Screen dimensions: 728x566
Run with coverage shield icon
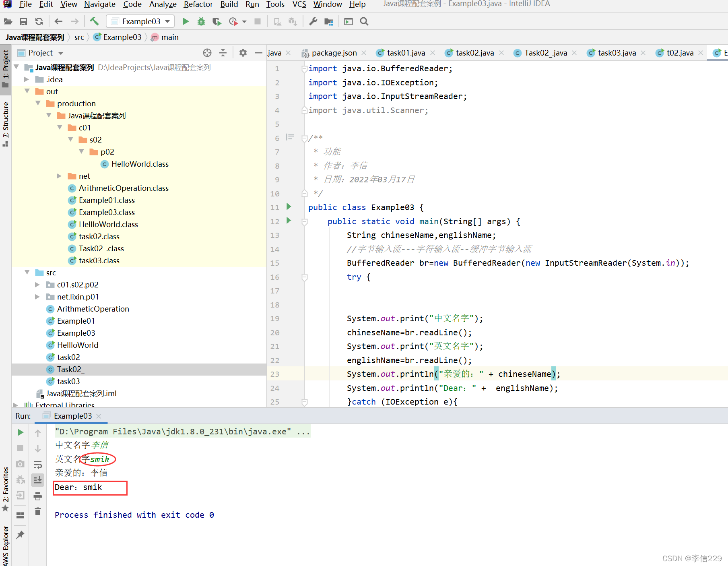coord(217,21)
